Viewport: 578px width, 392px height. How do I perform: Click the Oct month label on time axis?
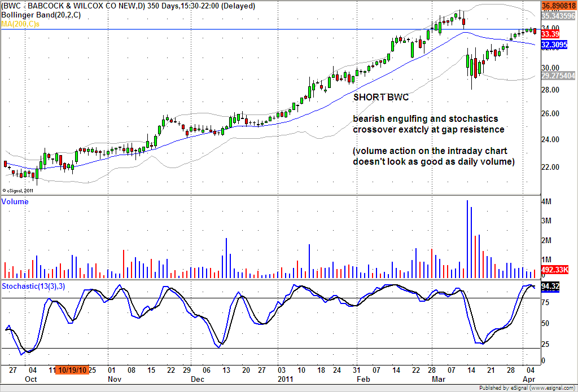pos(30,379)
